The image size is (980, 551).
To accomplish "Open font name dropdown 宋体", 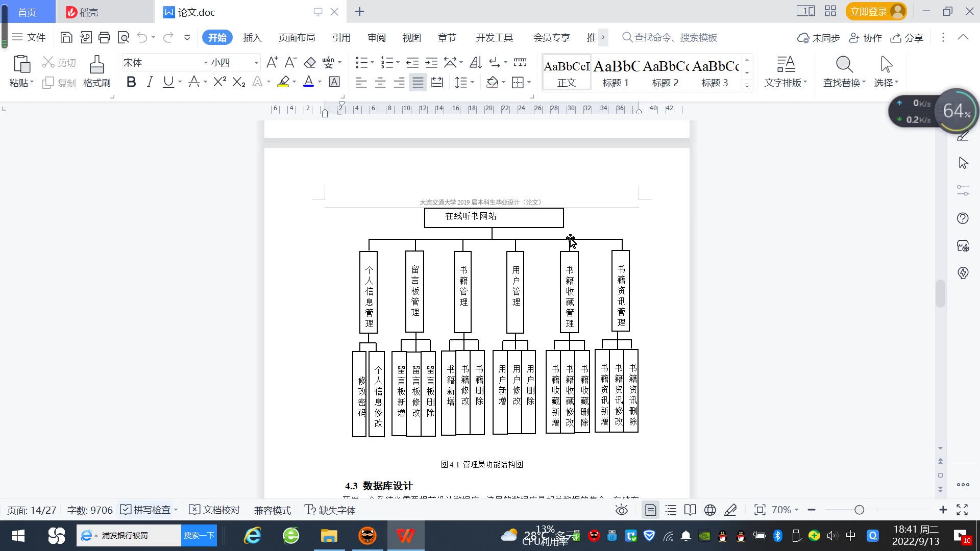I will [x=206, y=63].
